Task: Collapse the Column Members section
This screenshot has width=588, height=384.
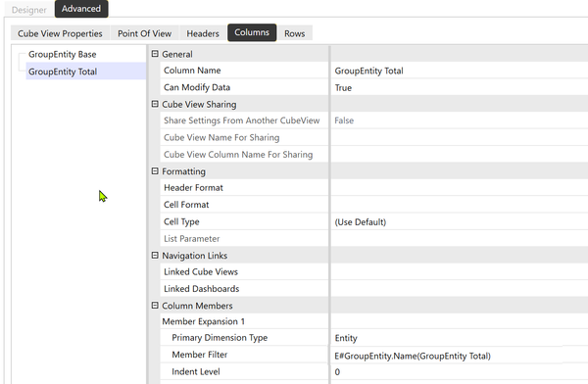Action: (x=155, y=306)
